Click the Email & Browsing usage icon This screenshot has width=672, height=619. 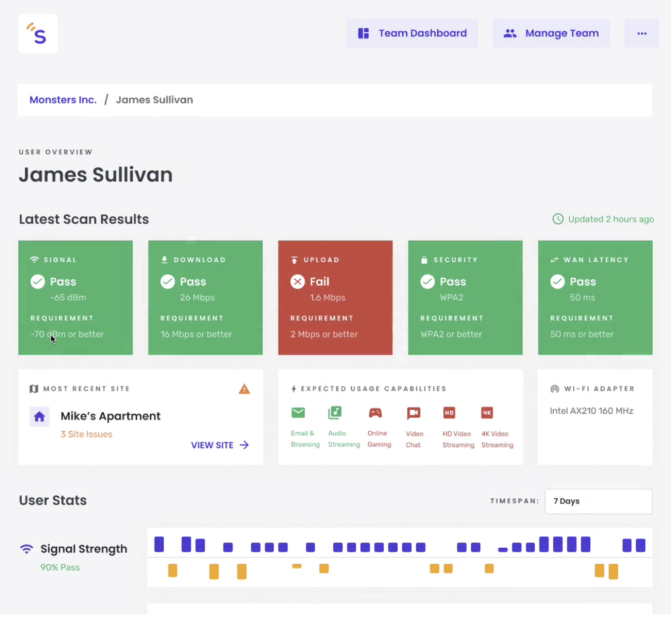click(x=298, y=413)
